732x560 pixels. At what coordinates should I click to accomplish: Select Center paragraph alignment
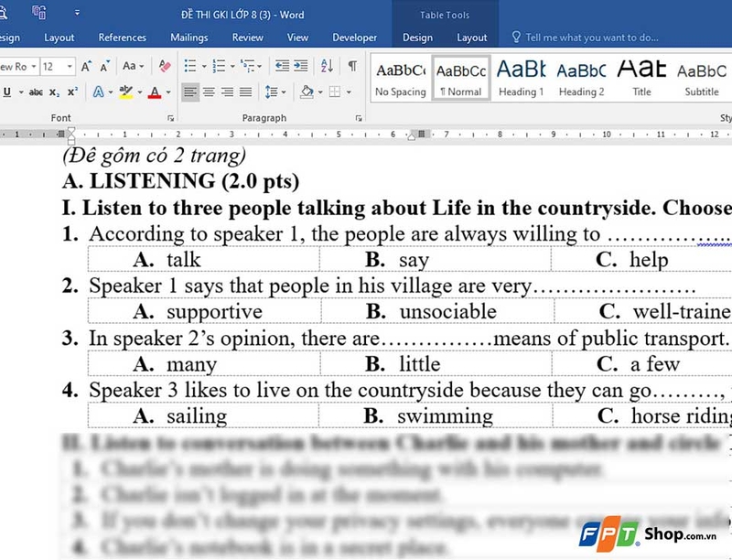coord(209,92)
